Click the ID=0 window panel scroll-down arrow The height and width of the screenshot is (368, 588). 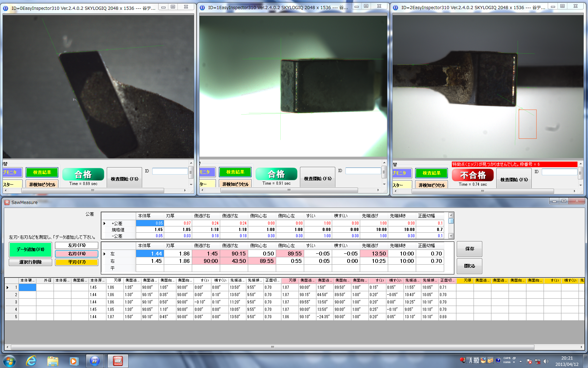coord(191,184)
